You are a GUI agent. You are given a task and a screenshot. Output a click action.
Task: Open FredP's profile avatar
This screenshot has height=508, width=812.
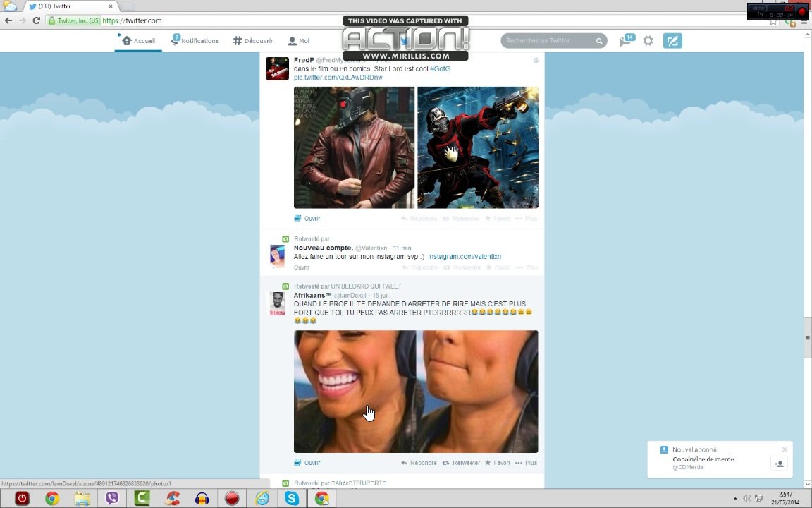click(277, 68)
